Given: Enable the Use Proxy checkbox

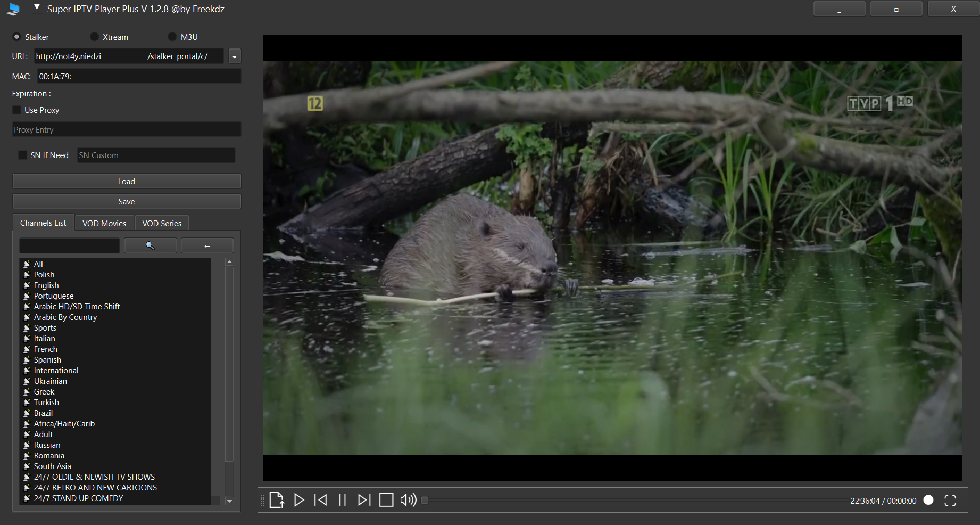Looking at the screenshot, I should pyautogui.click(x=17, y=110).
